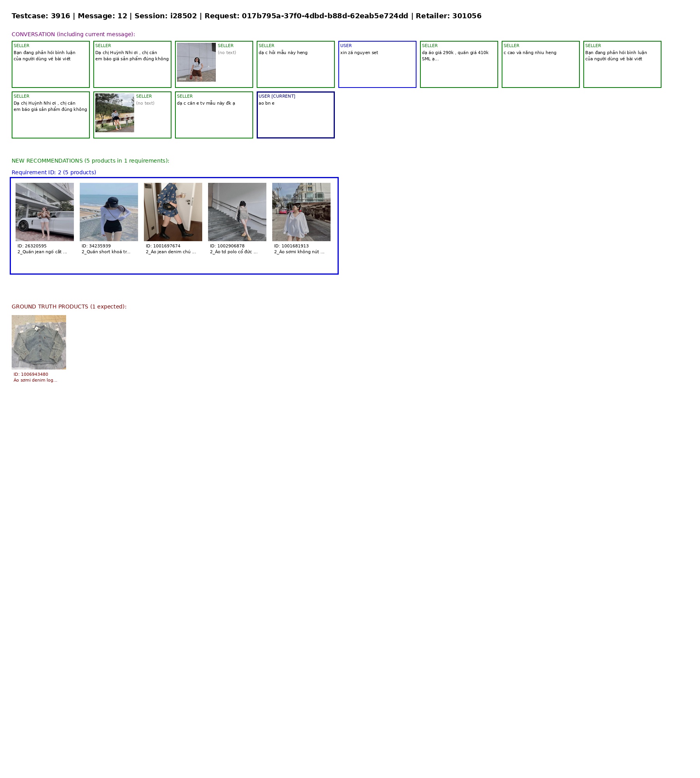Open the seller's photo with brown shorts outfit
Viewport: 700px width, 778px height.
[x=196, y=62]
